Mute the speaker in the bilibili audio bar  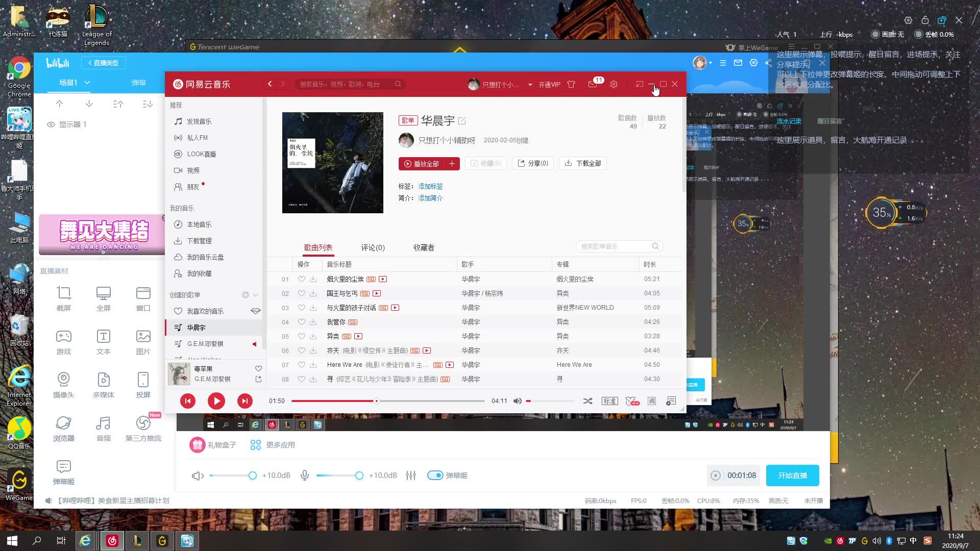click(198, 475)
